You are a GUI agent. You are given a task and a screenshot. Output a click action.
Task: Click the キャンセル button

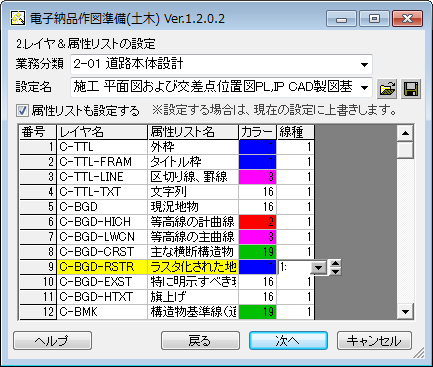374,341
